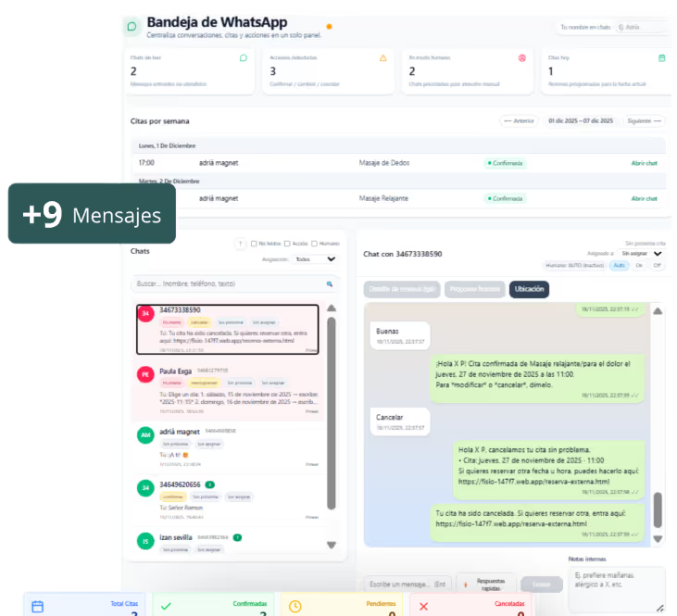Click unread count badge next to izan sevilla
Viewport: 677px width, 616px height.
tap(237, 537)
